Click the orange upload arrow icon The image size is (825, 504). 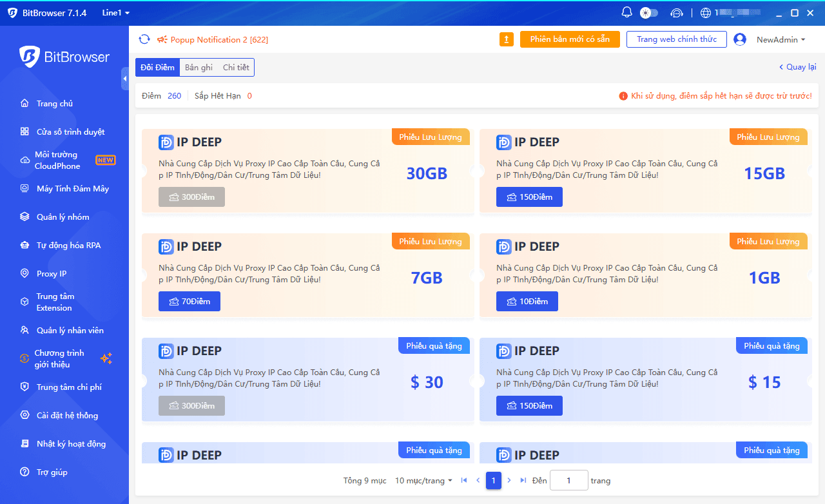pyautogui.click(x=507, y=39)
